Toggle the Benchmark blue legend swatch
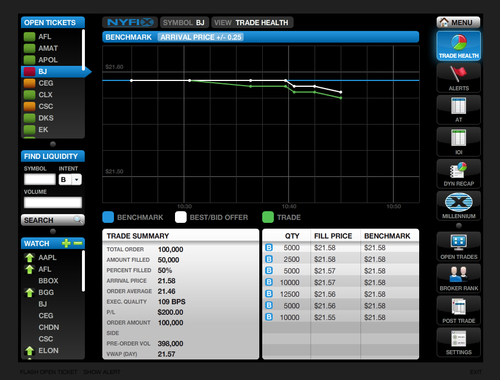The width and height of the screenshot is (500, 380). click(x=108, y=217)
